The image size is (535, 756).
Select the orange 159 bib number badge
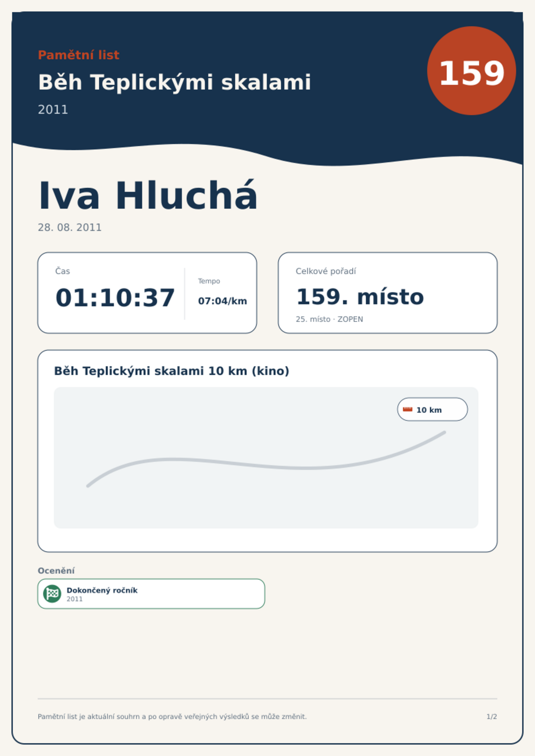click(x=471, y=71)
